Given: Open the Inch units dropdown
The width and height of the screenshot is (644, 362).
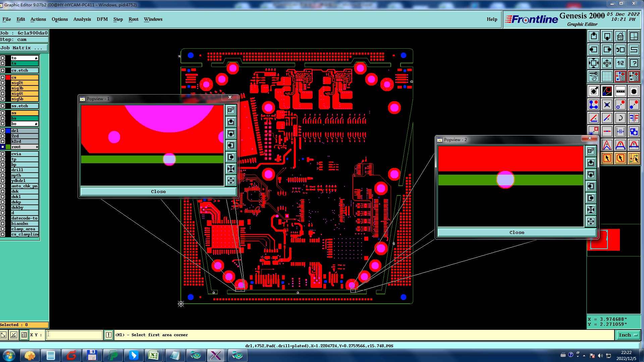Looking at the screenshot, I should (x=628, y=335).
